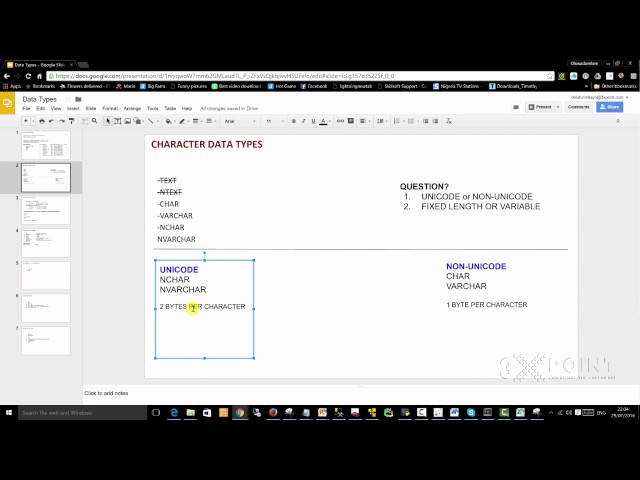Click the Zoom magnifier tool
Image resolution: width=640 pixels, height=480 pixels.
tap(95, 121)
